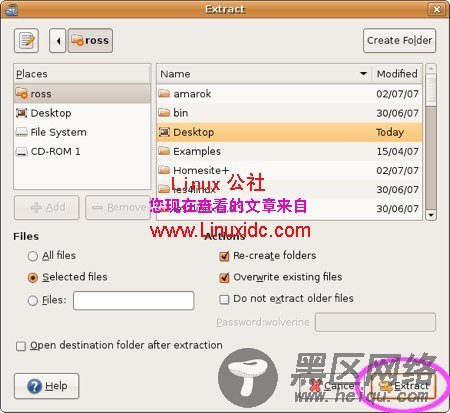Click the scrollbar down arrow in file list
Viewport: 450px width, 413px height.
(x=431, y=215)
